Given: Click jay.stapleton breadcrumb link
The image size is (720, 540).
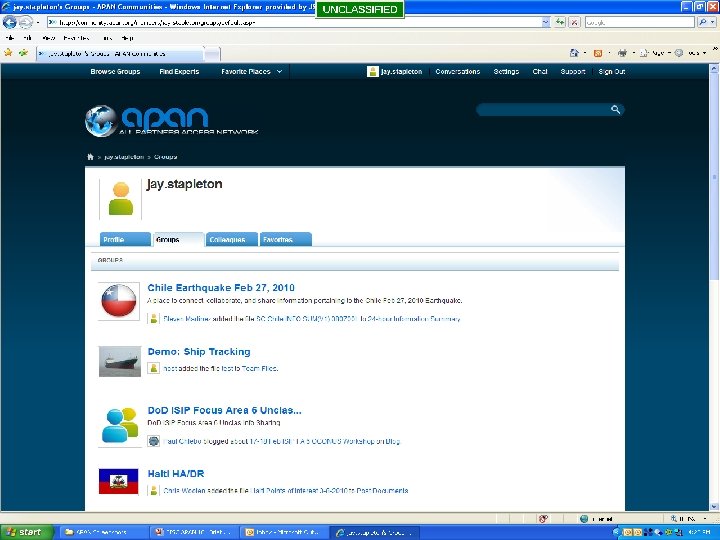Looking at the screenshot, I should 124,157.
